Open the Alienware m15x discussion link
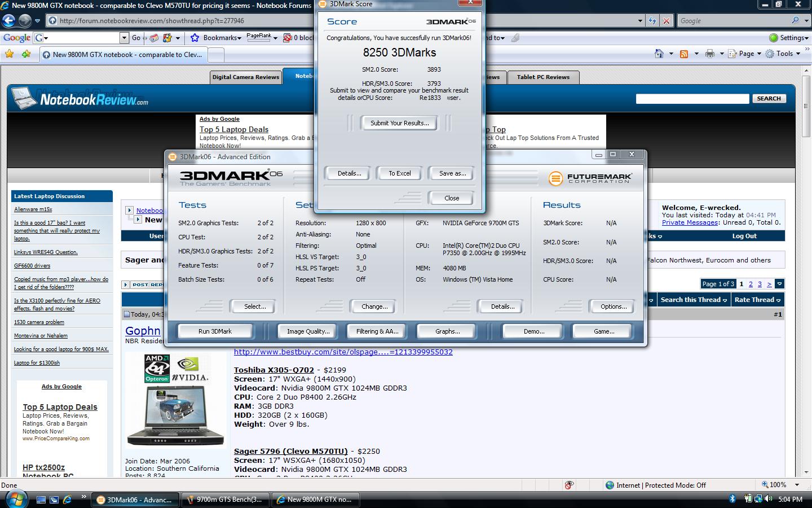812x508 pixels. pos(33,209)
